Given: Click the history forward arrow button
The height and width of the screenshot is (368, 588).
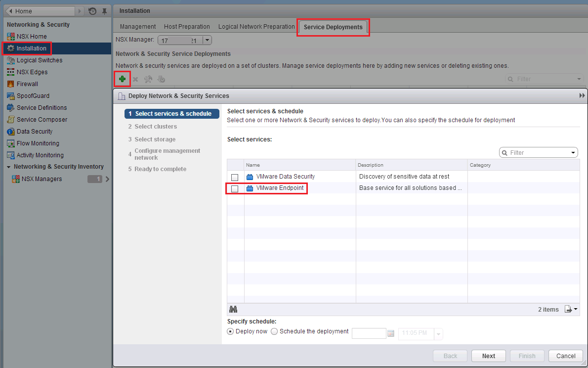Looking at the screenshot, I should tap(80, 11).
